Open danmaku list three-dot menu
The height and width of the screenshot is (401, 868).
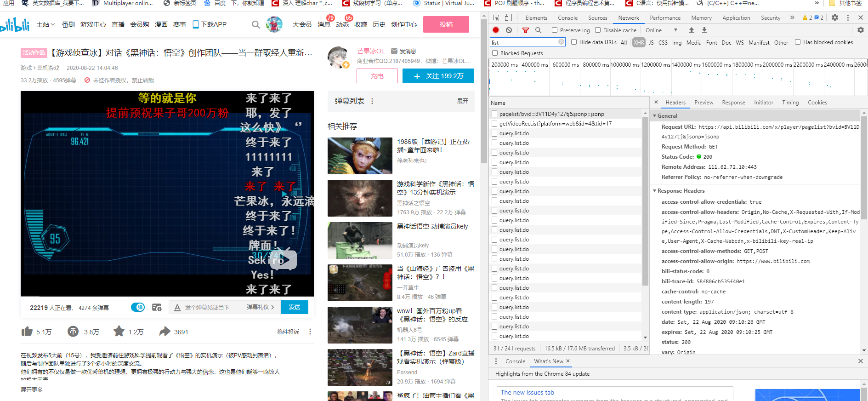[x=372, y=101]
